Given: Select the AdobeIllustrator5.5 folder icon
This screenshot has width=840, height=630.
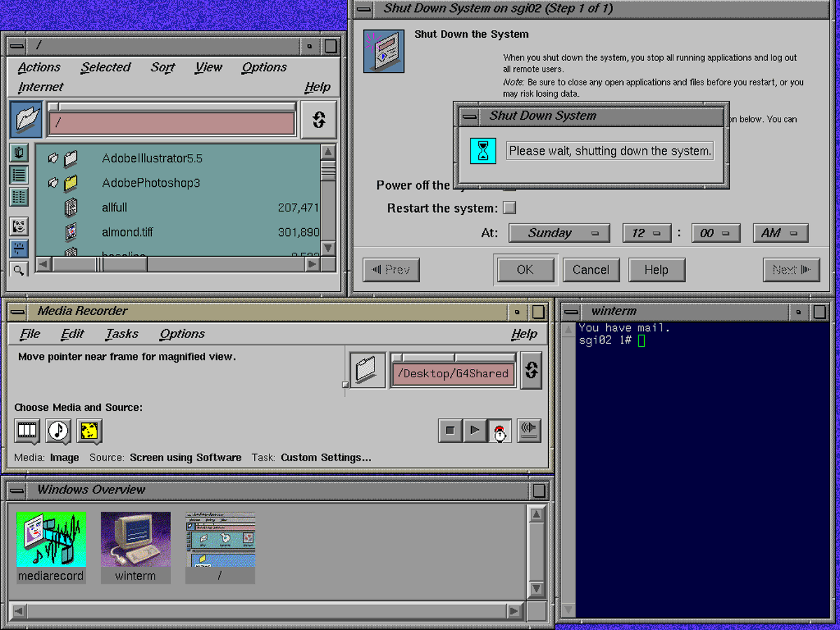Looking at the screenshot, I should (x=71, y=159).
